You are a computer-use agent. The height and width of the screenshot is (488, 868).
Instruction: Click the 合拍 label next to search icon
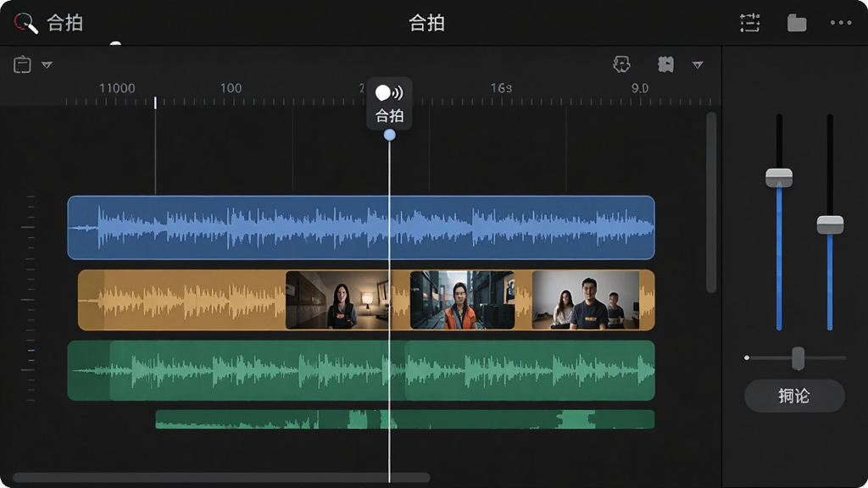click(x=64, y=23)
